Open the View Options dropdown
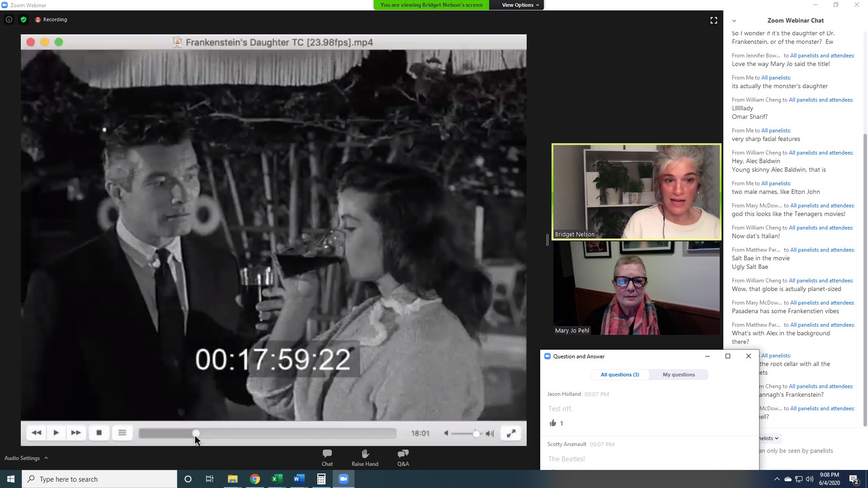This screenshot has width=868, height=488. click(x=520, y=5)
